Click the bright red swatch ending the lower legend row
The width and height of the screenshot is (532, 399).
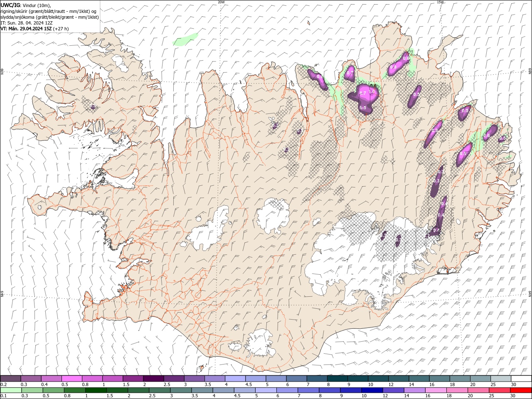(521, 390)
